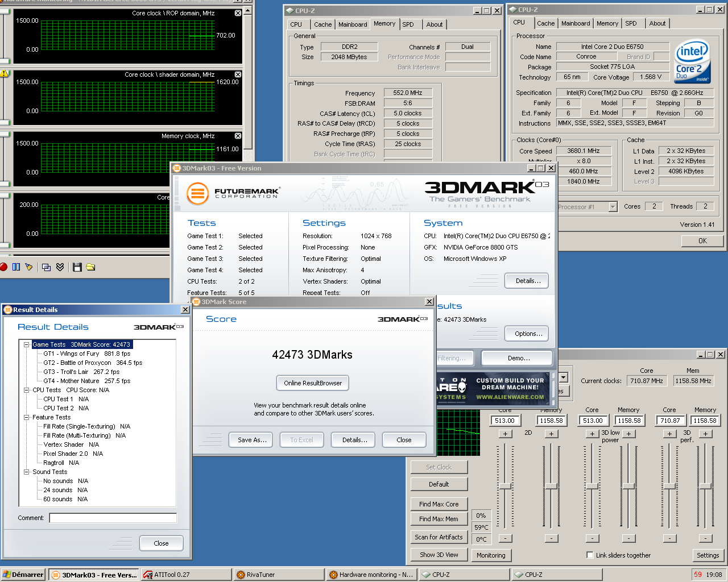This screenshot has width=728, height=582.
Task: Click the Futuremark orange logo in 3DMark03
Action: (197, 194)
